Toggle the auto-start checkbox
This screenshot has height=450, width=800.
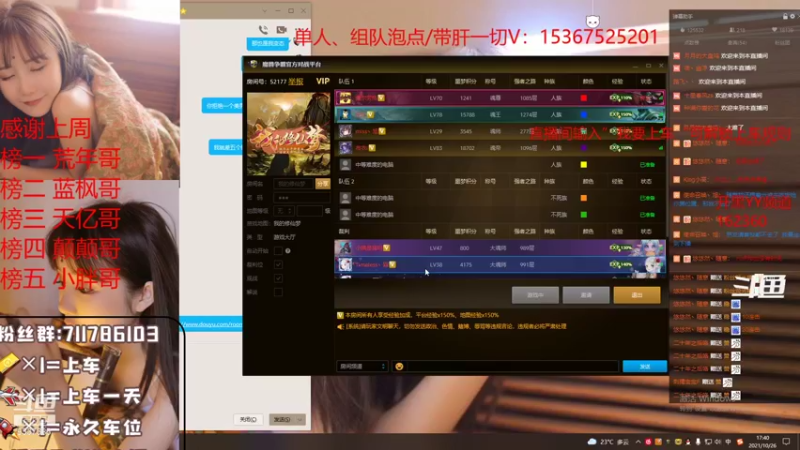tap(278, 251)
